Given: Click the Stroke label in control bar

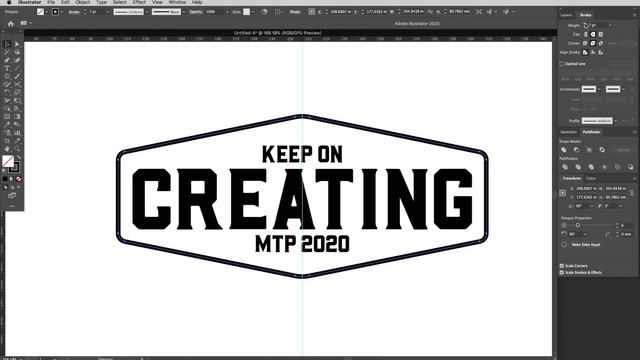Looking at the screenshot, I should (x=74, y=12).
